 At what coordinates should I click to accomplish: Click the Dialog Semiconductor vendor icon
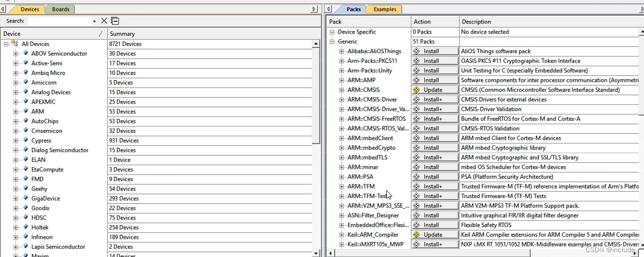tap(26, 150)
